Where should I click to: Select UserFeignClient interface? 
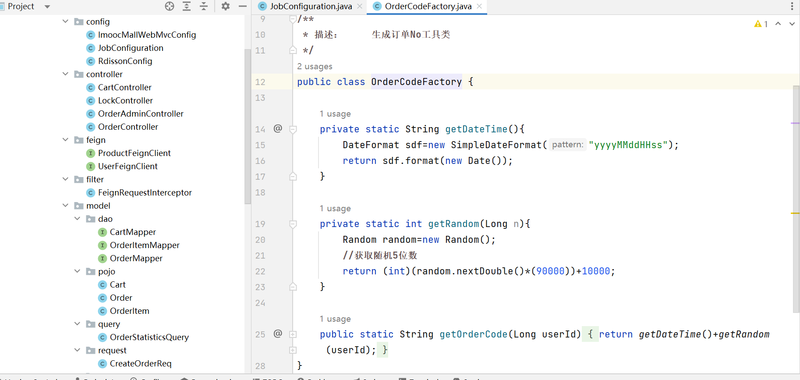[128, 166]
